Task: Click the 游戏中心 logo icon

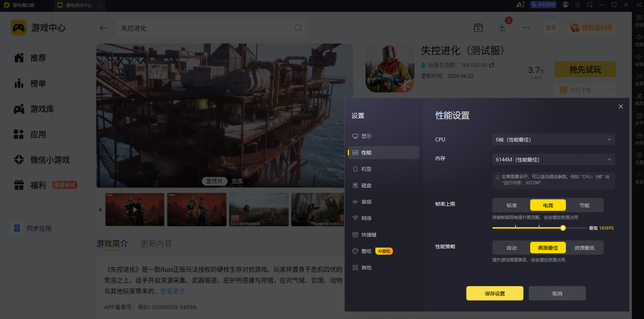Action: click(19, 28)
